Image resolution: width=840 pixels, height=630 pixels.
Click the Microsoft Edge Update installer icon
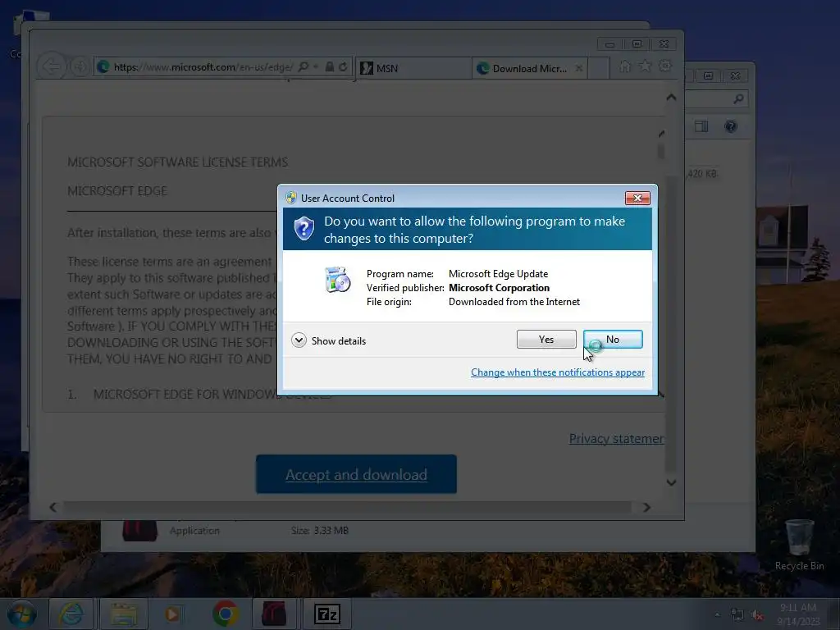337,279
